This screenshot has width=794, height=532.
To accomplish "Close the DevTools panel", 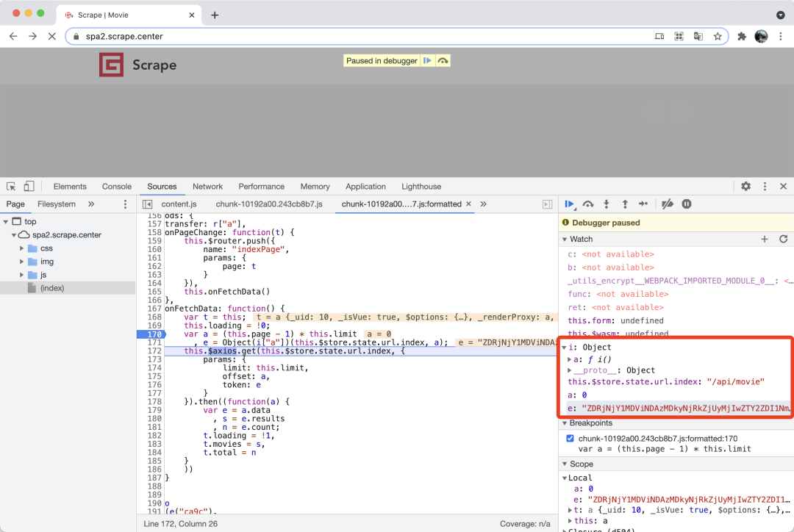I will (x=784, y=187).
